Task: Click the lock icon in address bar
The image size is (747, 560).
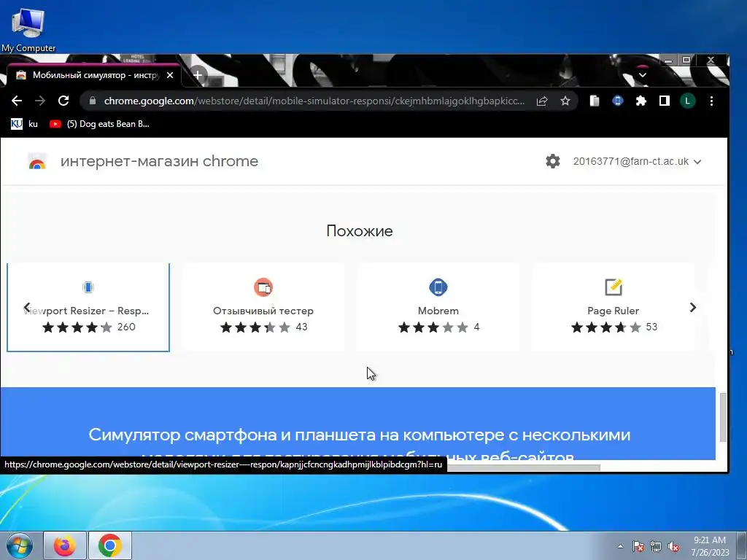Action: (93, 101)
